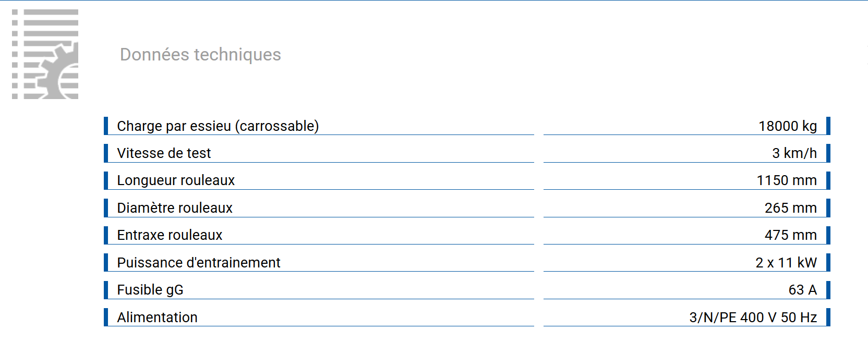
Task: Click the technical data list gear icon
Action: [x=45, y=54]
